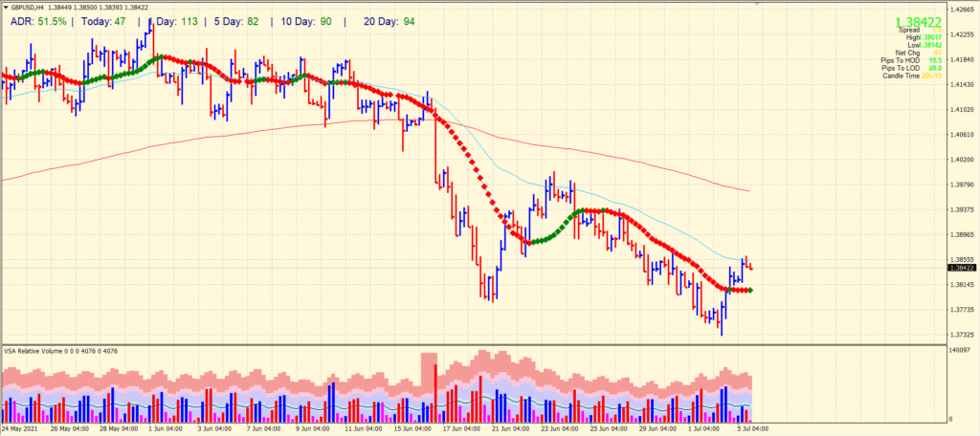The image size is (980, 436).
Task: Select the 5 Day: 82 label
Action: coord(234,20)
